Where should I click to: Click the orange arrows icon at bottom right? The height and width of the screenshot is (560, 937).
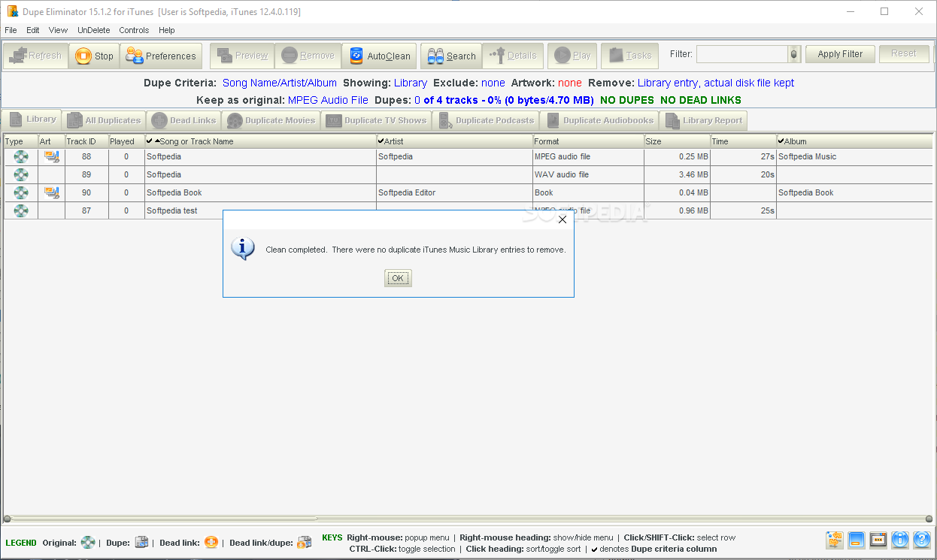click(835, 540)
